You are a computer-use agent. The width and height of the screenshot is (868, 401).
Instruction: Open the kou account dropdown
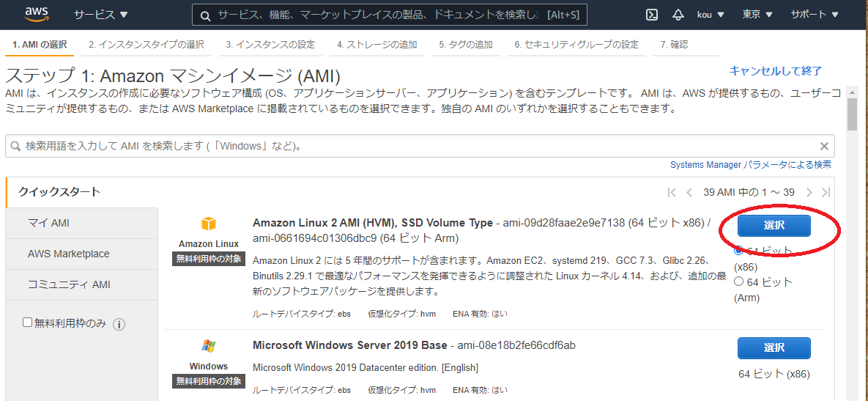[x=711, y=15]
